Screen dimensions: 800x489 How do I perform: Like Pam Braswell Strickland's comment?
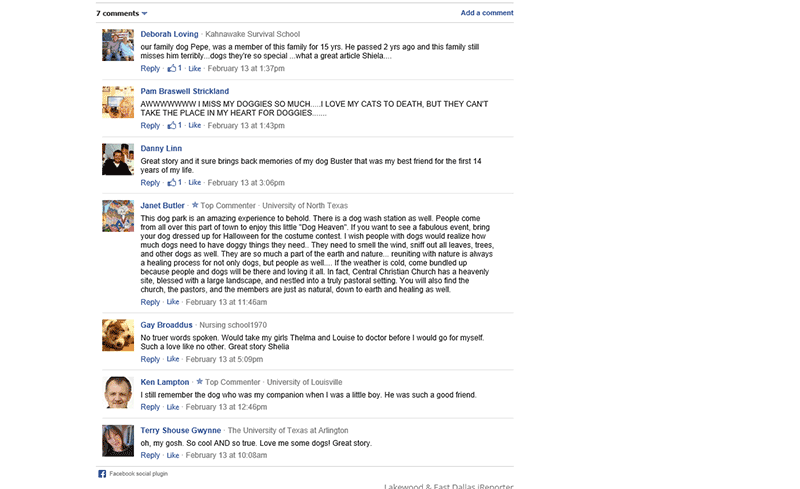pyautogui.click(x=195, y=126)
